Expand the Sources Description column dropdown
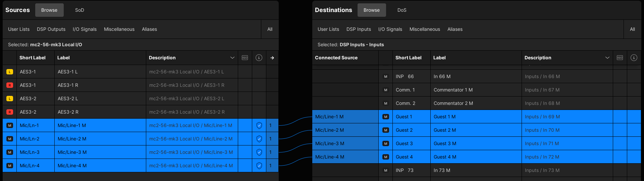Image resolution: width=644 pixels, height=181 pixels. pyautogui.click(x=232, y=58)
